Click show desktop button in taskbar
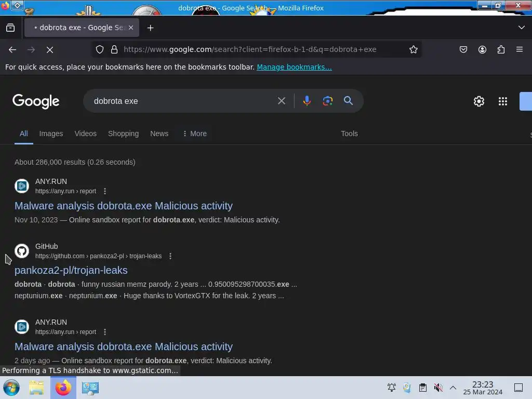Image resolution: width=532 pixels, height=399 pixels. pyautogui.click(x=518, y=388)
